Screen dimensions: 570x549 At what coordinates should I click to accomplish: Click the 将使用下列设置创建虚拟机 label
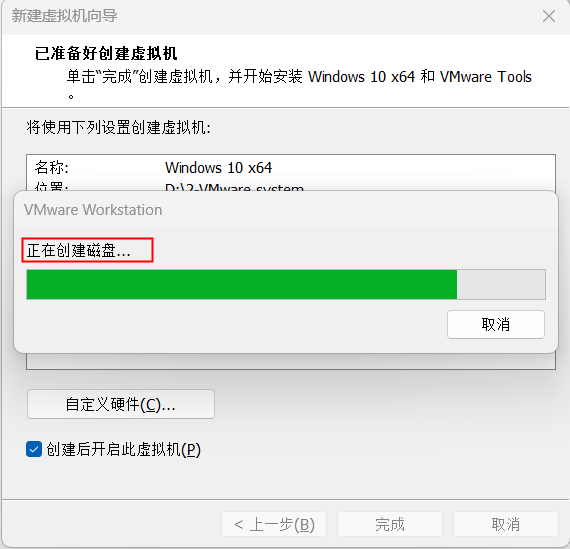(x=119, y=128)
